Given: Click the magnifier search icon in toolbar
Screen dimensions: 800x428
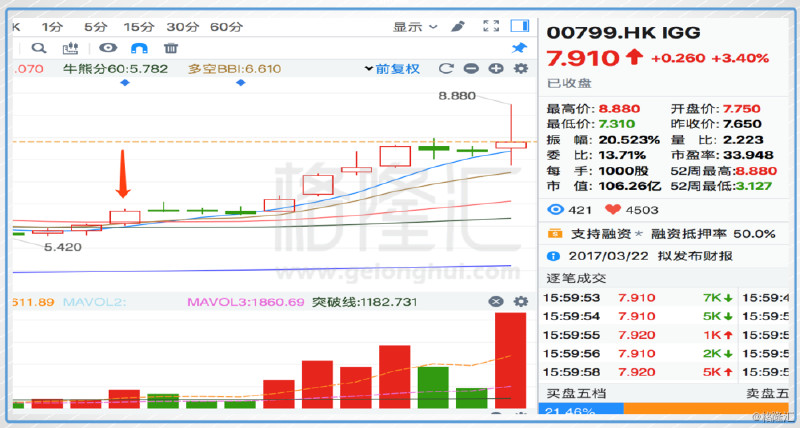Looking at the screenshot, I should (x=39, y=47).
